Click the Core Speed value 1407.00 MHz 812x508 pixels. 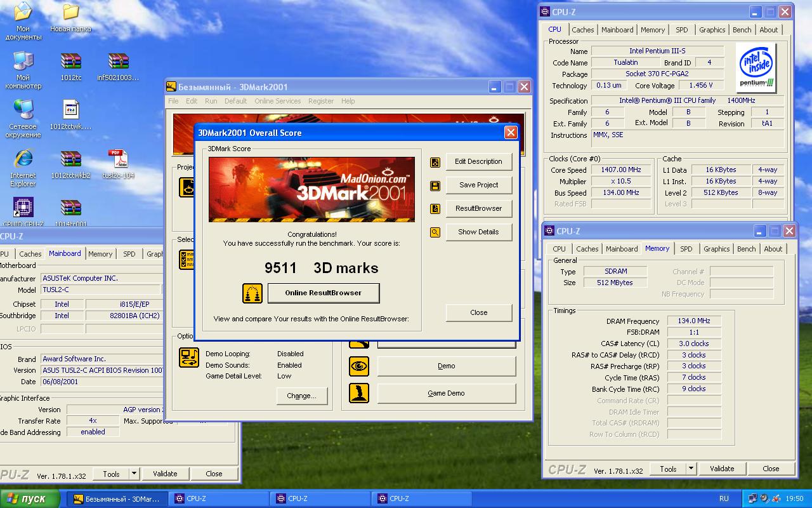[621, 170]
